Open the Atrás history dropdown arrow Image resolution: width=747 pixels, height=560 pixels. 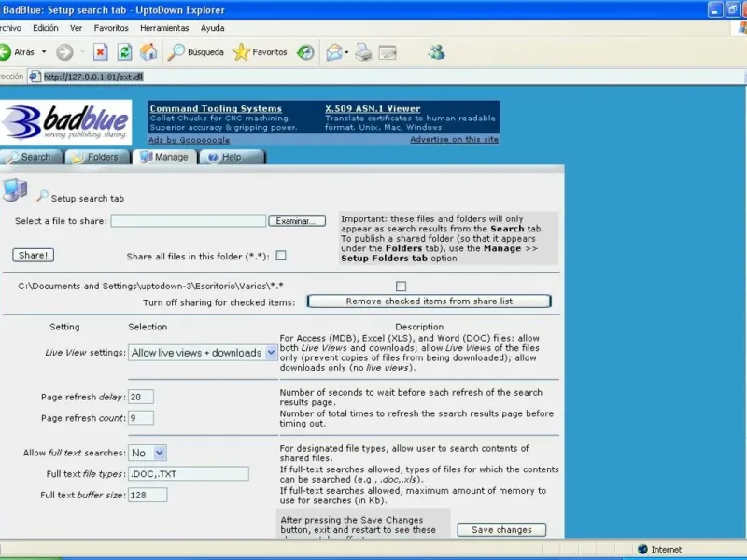tap(44, 52)
